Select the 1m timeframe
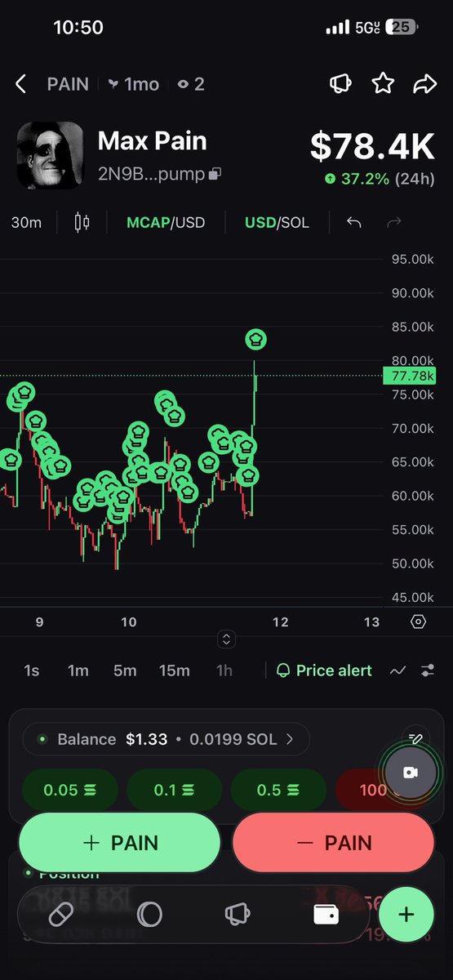Screen dimensions: 453x980 [x=78, y=670]
